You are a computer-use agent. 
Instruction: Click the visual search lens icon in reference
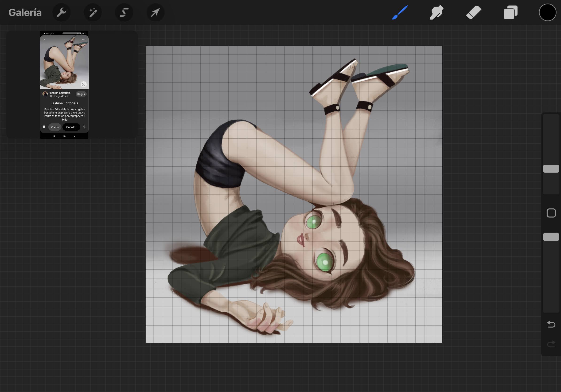tap(84, 84)
